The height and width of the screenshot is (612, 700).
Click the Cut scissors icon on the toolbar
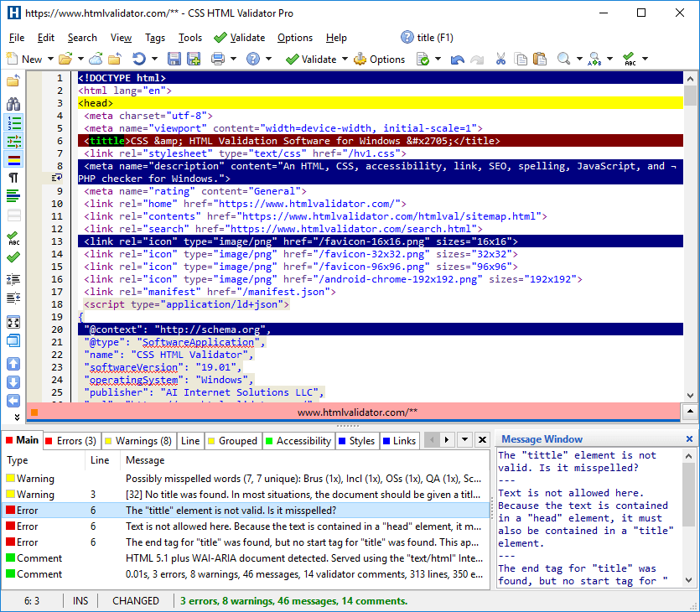point(500,59)
